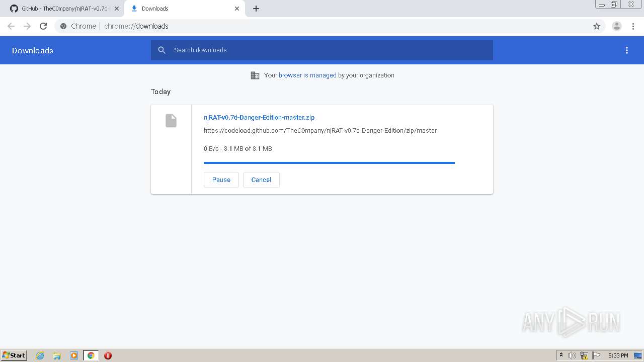The height and width of the screenshot is (362, 644).
Task: Click the 5:33 PM taskbar clock
Action: click(618, 355)
